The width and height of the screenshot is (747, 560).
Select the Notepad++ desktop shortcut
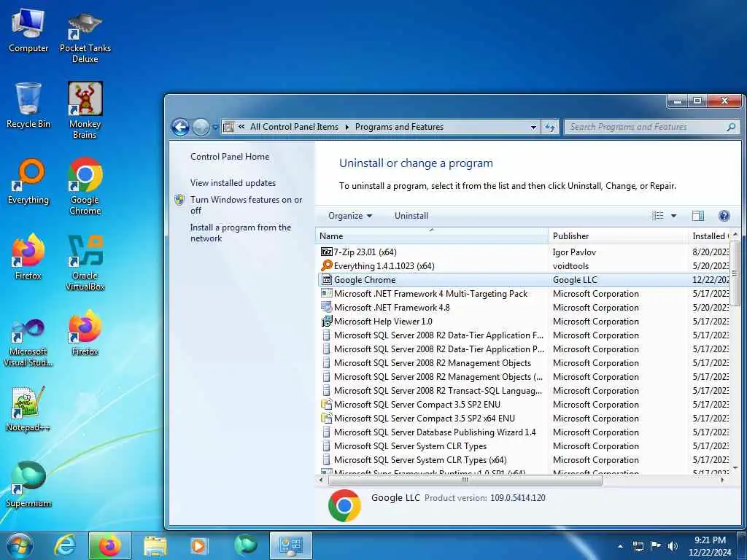[x=28, y=410]
